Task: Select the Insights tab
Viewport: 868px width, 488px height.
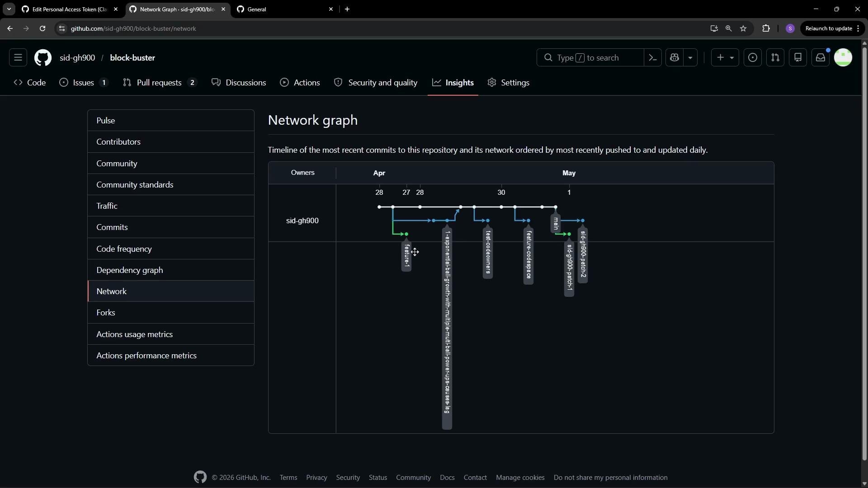Action: tap(453, 83)
